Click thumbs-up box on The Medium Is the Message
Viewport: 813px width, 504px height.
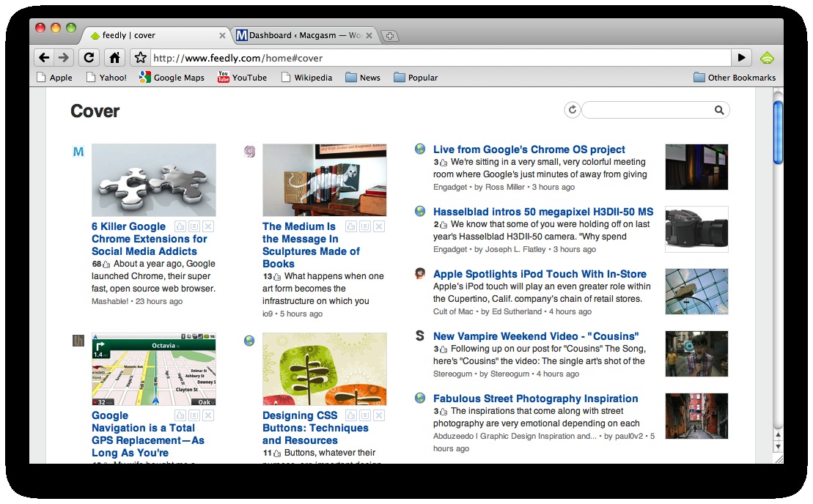click(351, 226)
